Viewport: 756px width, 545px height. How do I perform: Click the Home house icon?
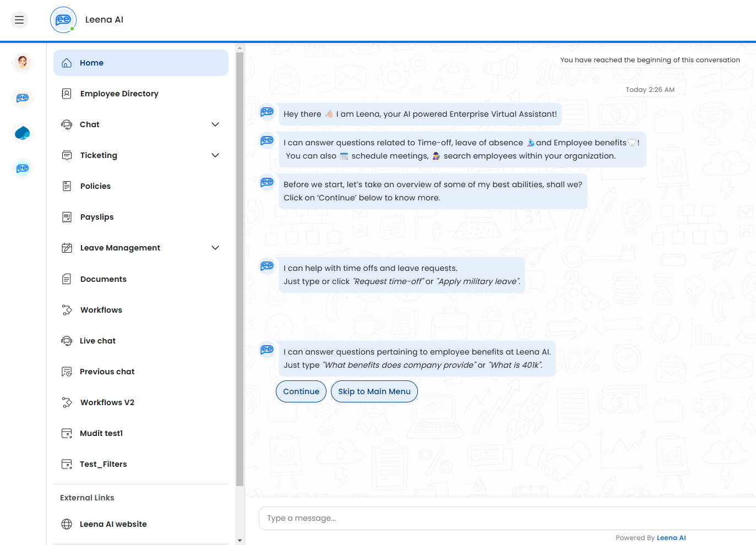67,63
